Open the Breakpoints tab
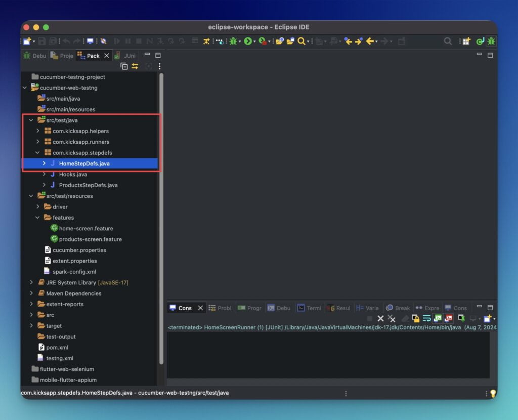This screenshot has height=420, width=518. click(398, 308)
